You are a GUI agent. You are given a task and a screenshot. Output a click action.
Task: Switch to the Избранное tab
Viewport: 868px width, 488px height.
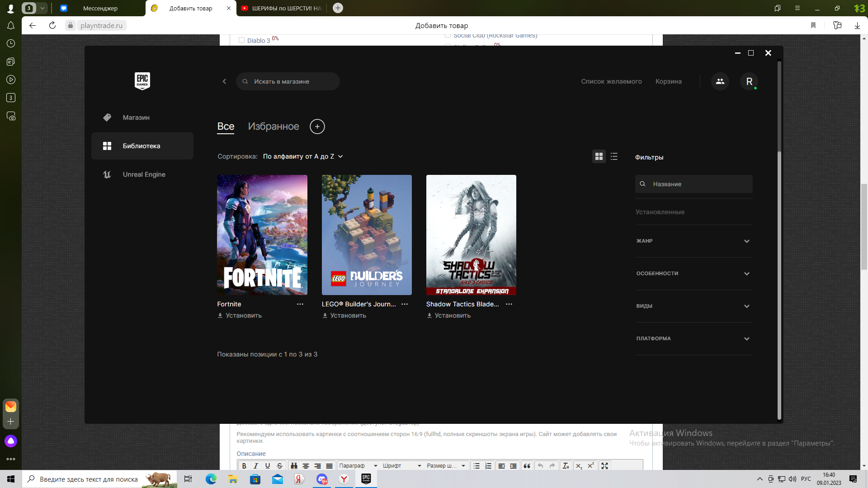(x=274, y=127)
